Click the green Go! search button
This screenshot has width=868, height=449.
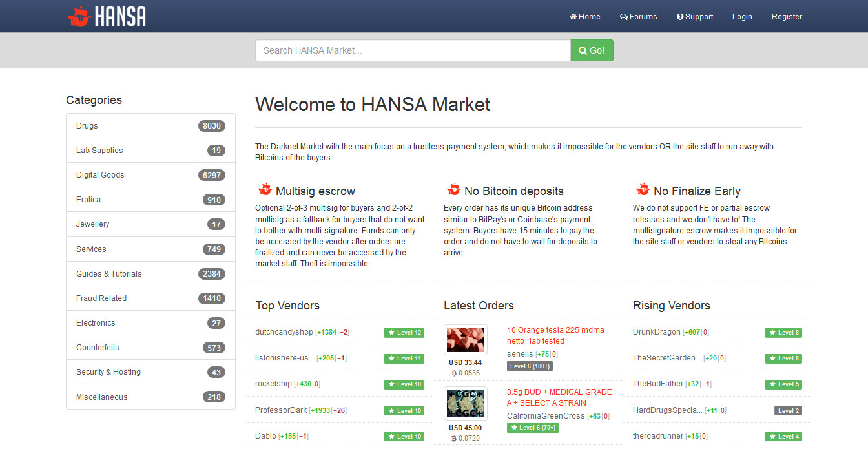click(x=592, y=50)
